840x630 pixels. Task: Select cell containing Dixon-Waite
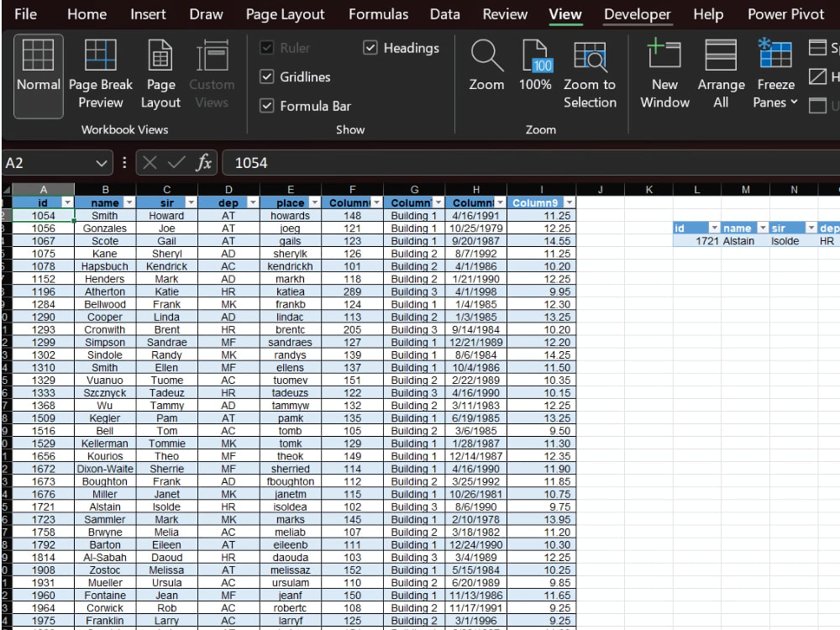[105, 469]
